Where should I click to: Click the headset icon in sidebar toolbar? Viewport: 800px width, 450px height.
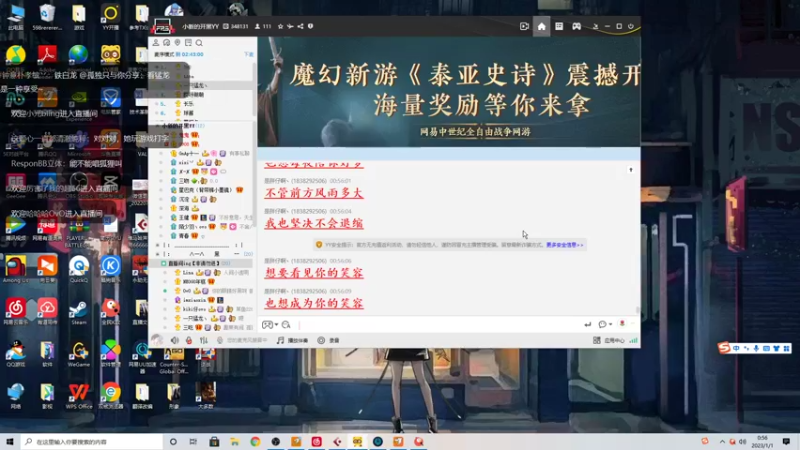166,43
